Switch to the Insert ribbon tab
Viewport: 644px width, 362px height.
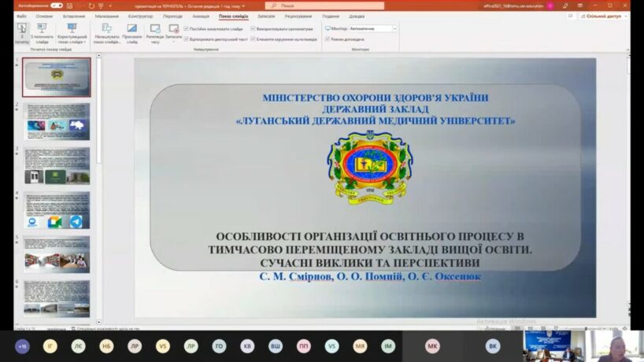[x=74, y=16]
